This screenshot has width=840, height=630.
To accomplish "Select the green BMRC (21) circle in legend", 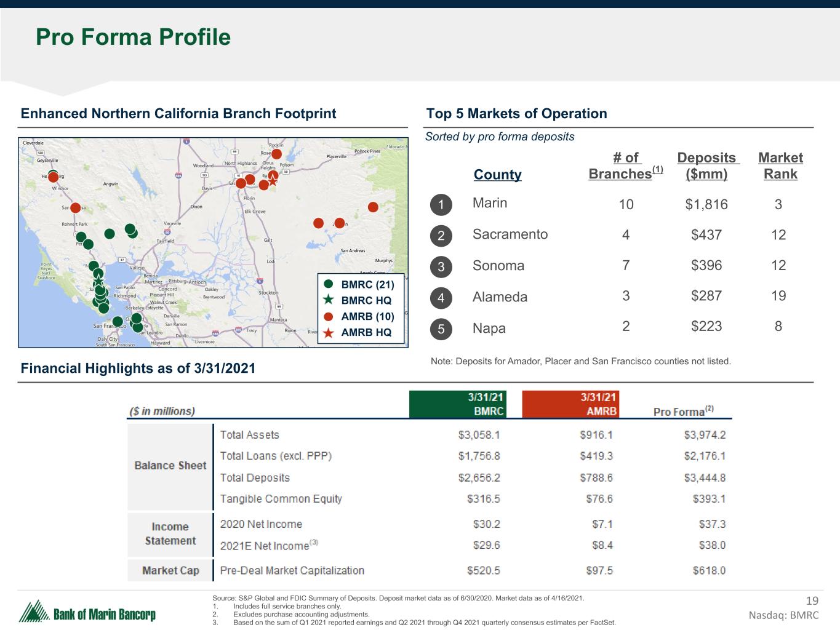I will (329, 284).
